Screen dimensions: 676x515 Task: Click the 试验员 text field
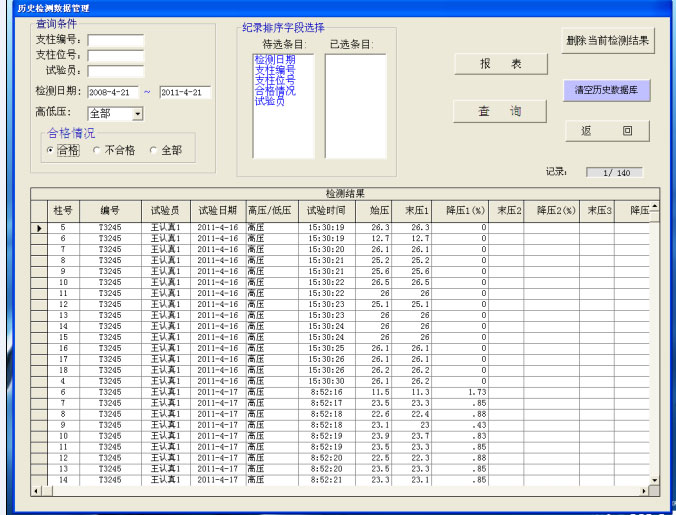pyautogui.click(x=115, y=71)
